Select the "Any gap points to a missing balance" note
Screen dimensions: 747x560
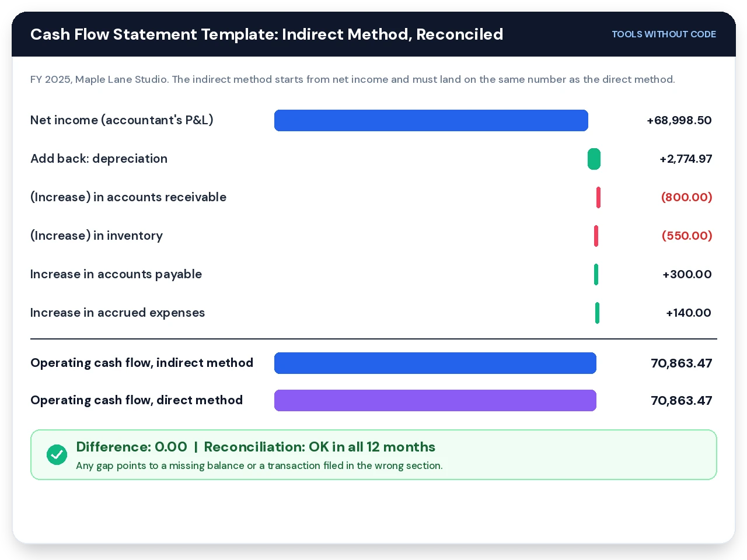click(x=259, y=466)
